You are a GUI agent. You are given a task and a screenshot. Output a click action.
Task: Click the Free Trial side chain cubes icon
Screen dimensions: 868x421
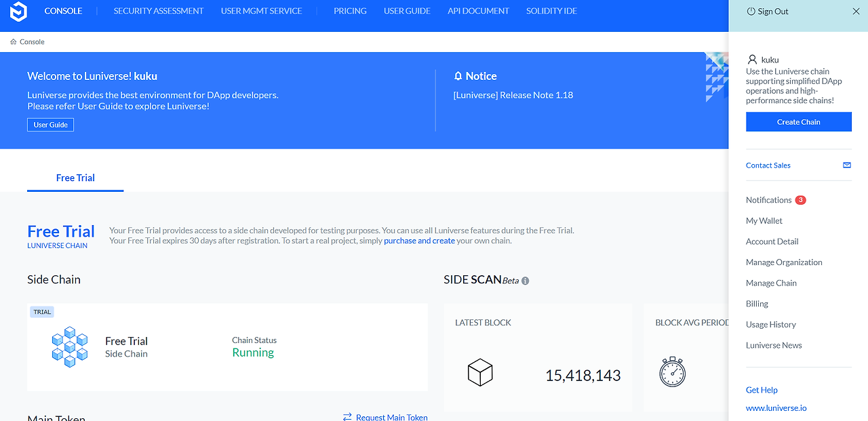(70, 347)
